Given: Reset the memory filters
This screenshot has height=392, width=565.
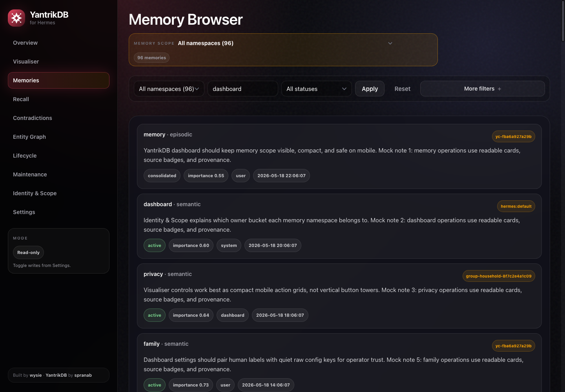Looking at the screenshot, I should (403, 89).
